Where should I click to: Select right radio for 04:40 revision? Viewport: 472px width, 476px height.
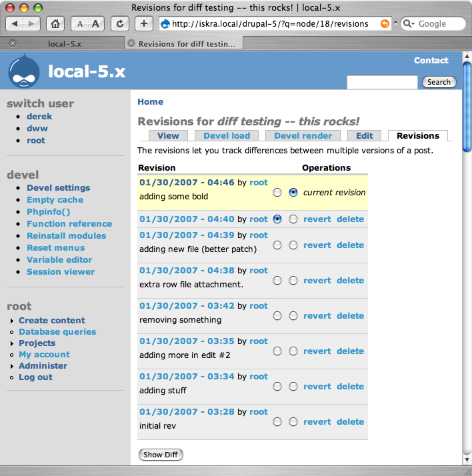coord(293,219)
